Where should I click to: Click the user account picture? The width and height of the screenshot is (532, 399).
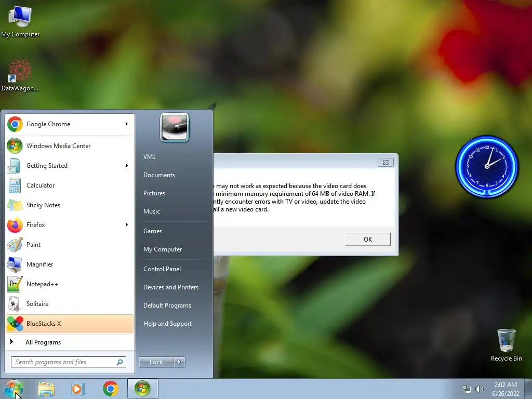(175, 127)
